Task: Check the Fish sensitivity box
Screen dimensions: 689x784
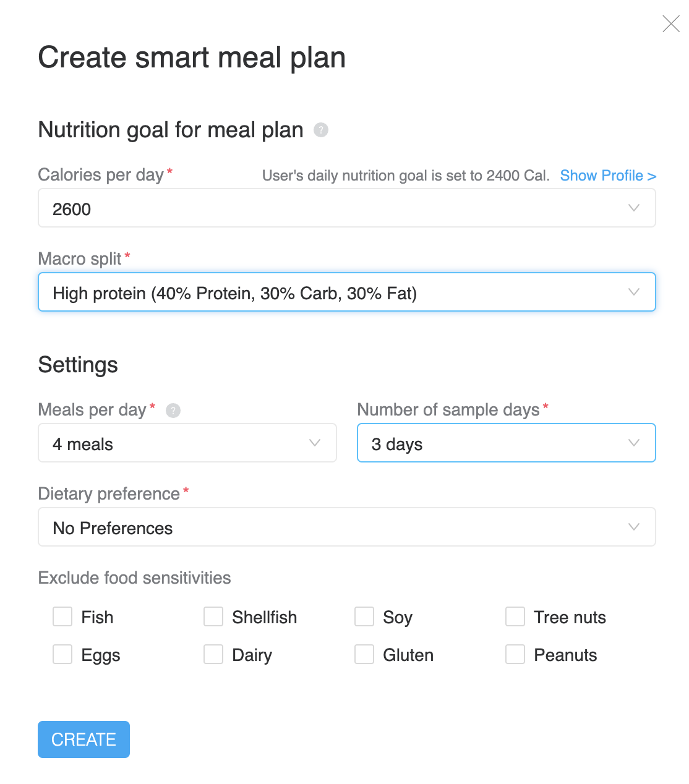Action: coord(62,616)
